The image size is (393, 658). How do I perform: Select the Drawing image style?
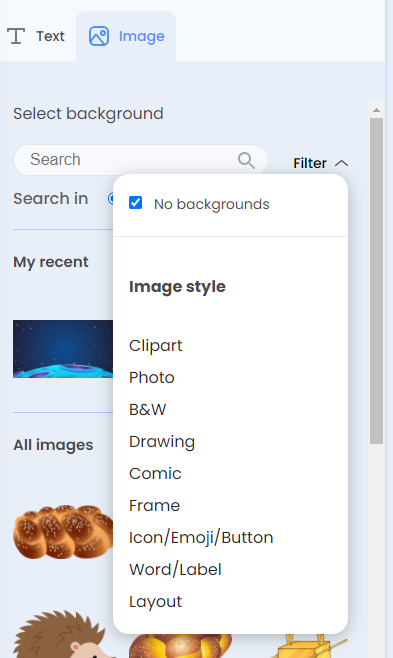click(x=162, y=441)
